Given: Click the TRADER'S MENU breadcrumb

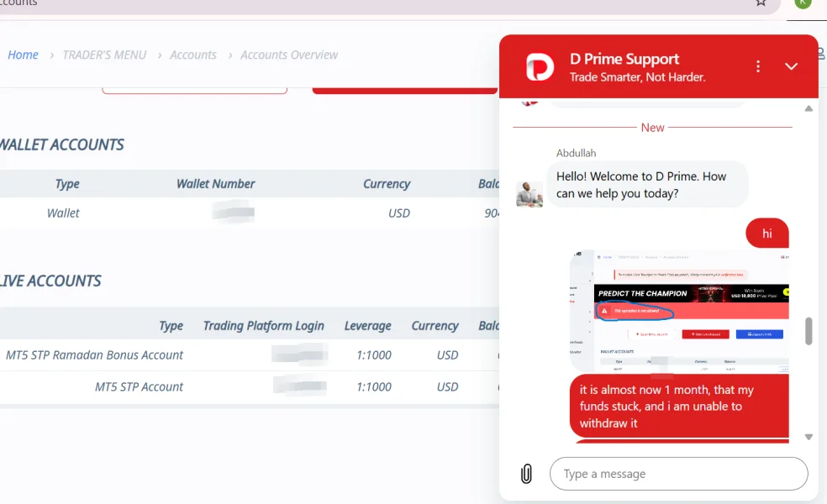Looking at the screenshot, I should point(104,55).
